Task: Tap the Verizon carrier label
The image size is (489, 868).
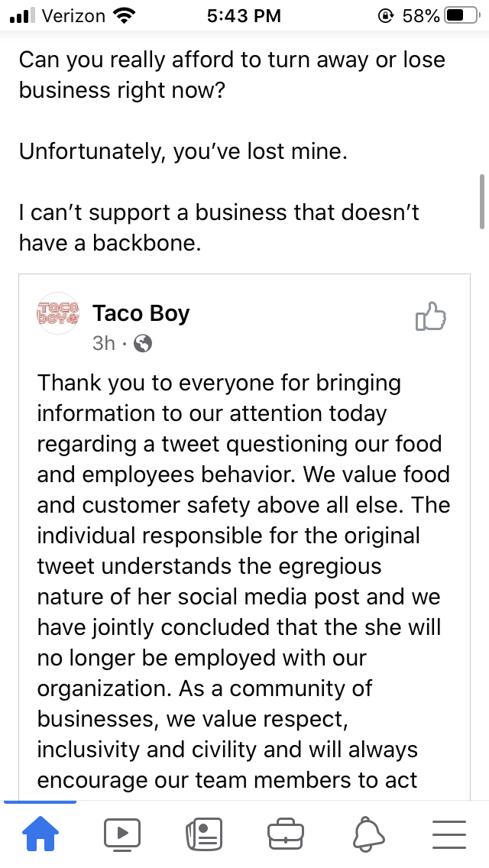Action: (x=73, y=16)
